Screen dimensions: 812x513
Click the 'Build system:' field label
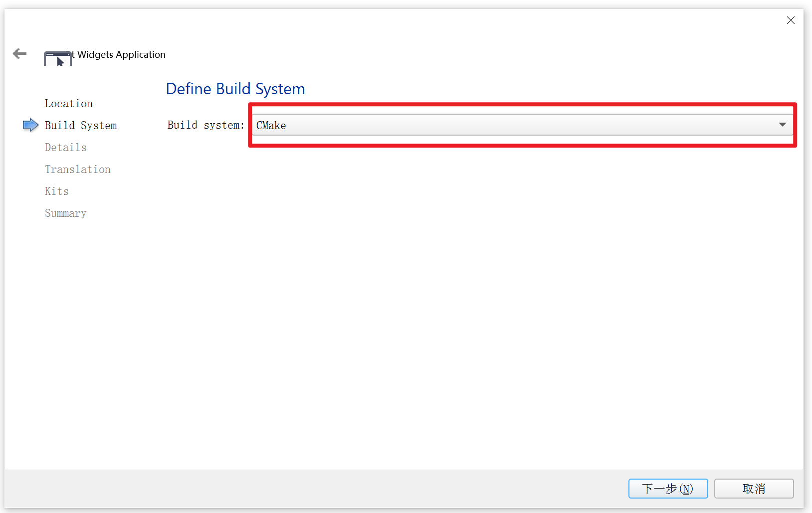(x=206, y=125)
